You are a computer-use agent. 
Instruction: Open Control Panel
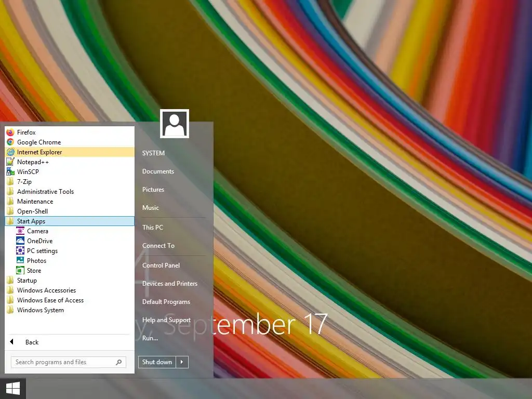pyautogui.click(x=161, y=265)
